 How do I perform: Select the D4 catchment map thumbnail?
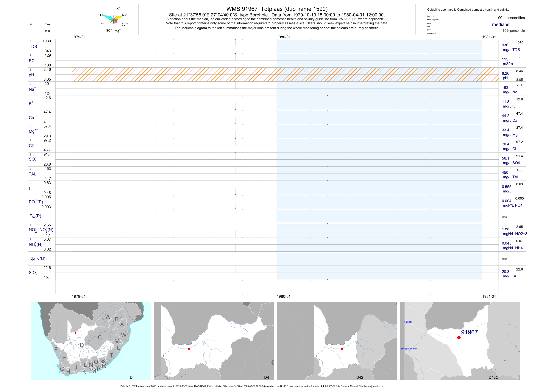pos(214,341)
